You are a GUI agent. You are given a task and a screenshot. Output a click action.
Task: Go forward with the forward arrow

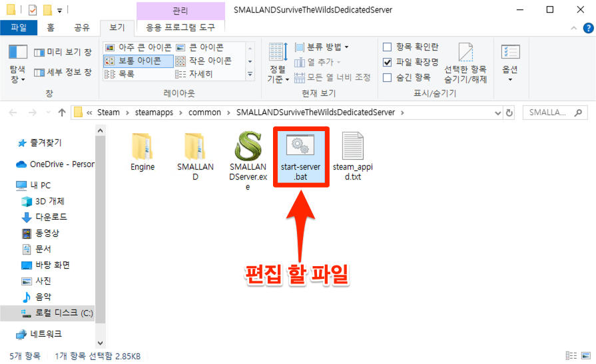(33, 112)
